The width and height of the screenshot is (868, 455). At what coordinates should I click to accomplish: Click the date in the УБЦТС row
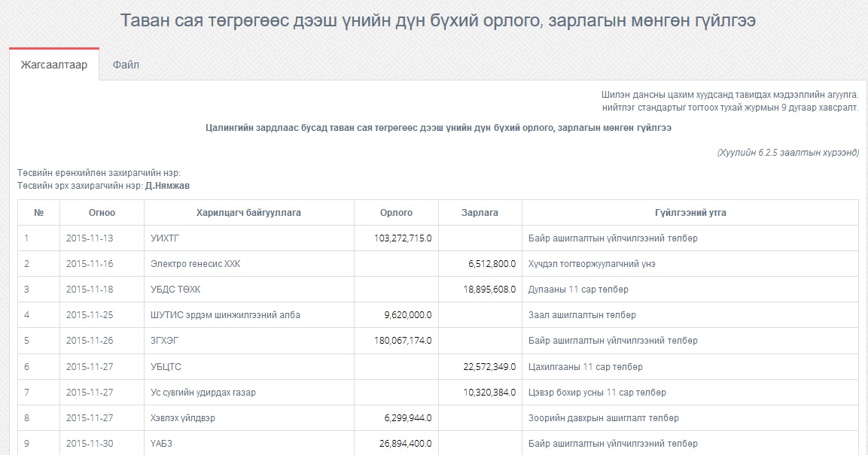point(90,366)
